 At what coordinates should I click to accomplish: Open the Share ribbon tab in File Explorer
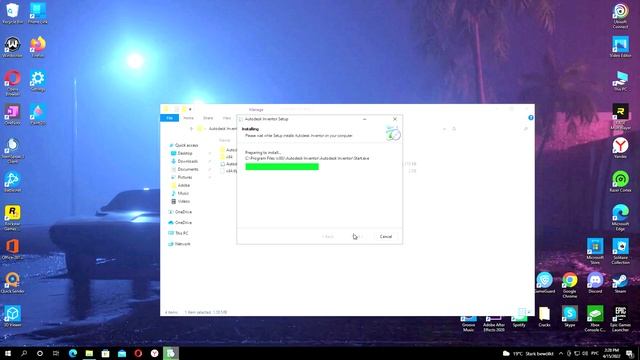click(208, 118)
